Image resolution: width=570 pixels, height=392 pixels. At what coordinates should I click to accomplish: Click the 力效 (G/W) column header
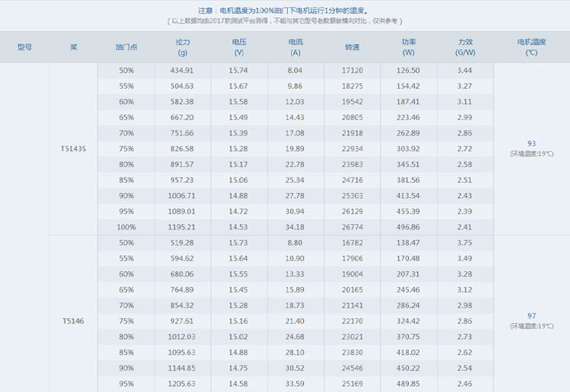click(x=465, y=47)
